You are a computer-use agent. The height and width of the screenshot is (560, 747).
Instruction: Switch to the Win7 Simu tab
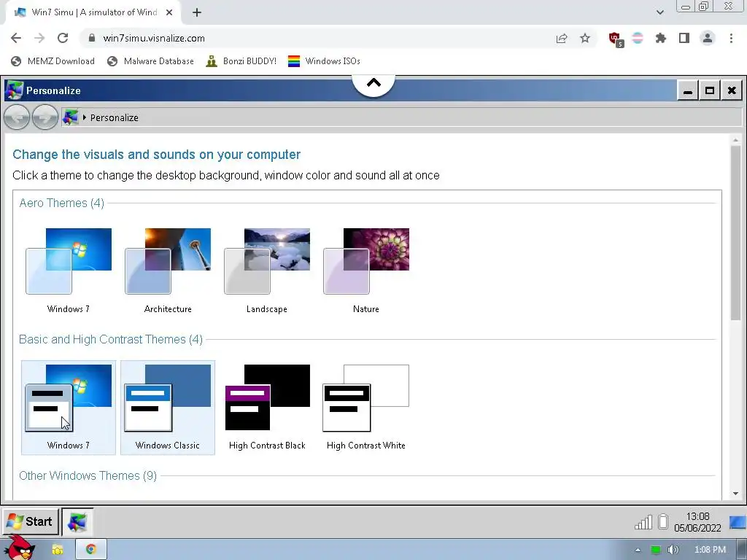tap(93, 12)
